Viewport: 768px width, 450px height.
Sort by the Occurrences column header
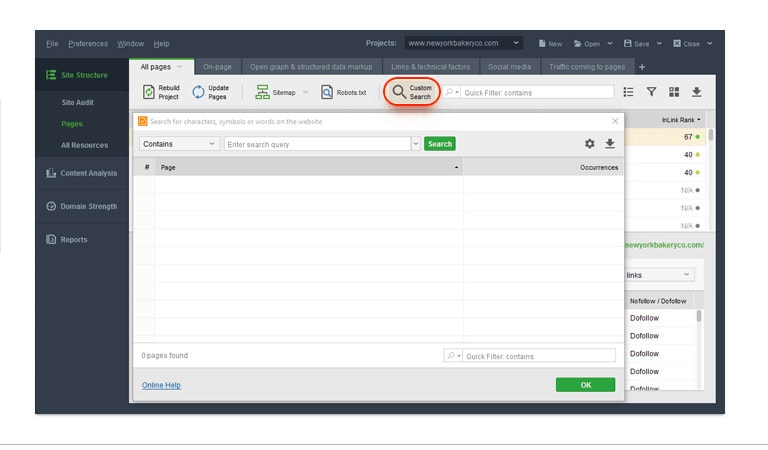tap(544, 167)
